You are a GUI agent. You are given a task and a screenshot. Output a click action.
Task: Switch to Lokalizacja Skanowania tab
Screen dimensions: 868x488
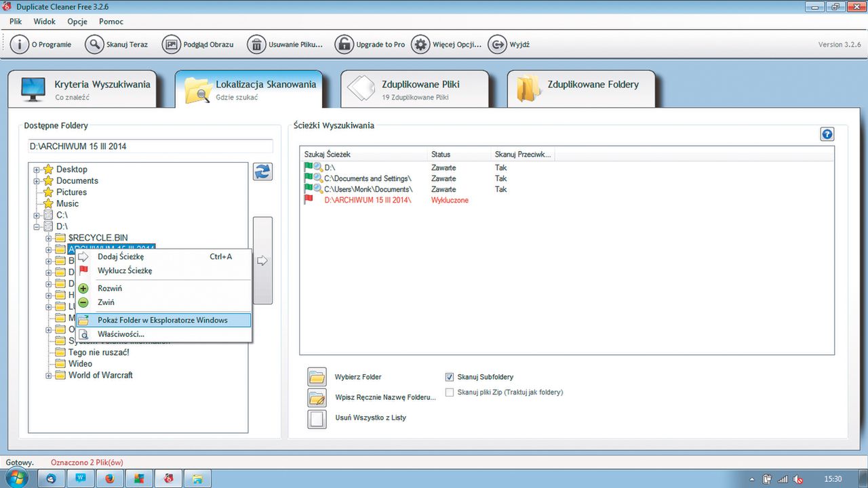click(x=248, y=89)
